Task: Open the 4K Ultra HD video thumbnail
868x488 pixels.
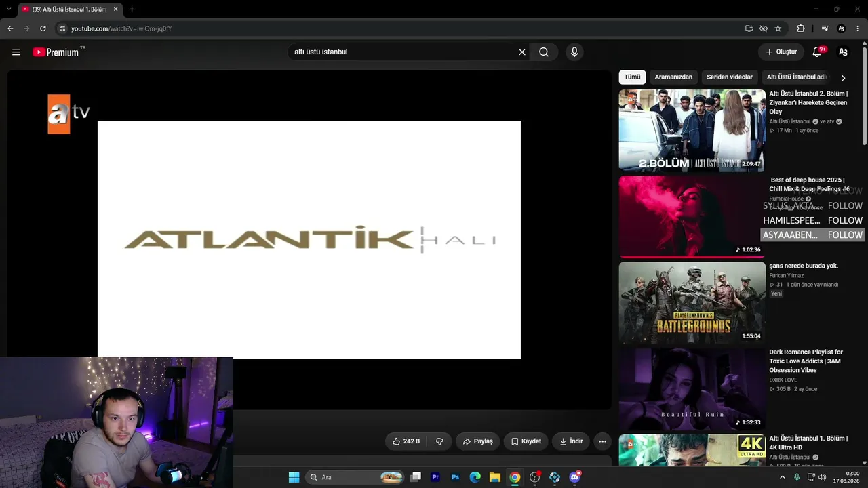Action: (692, 450)
